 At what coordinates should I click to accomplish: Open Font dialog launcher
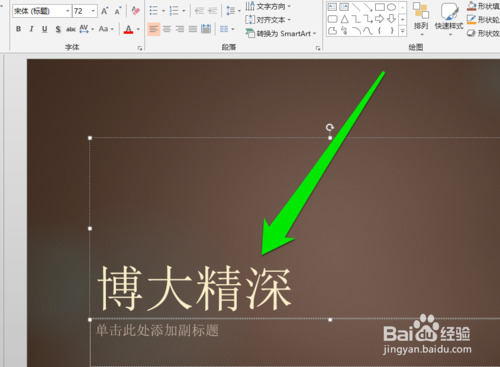click(x=140, y=48)
